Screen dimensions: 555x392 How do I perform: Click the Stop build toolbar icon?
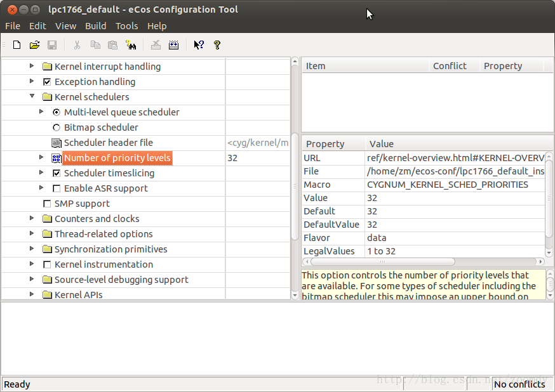156,45
